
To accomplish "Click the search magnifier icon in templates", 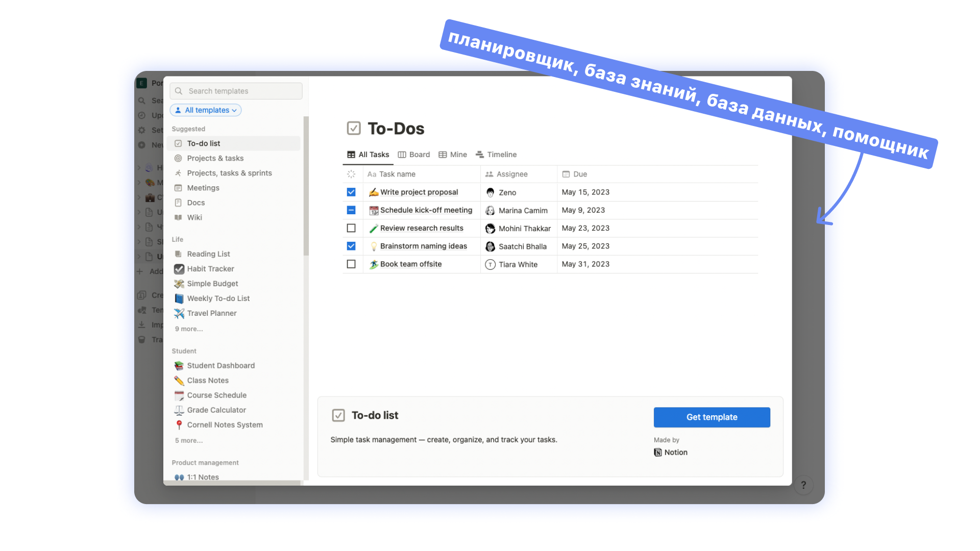I will pos(179,91).
